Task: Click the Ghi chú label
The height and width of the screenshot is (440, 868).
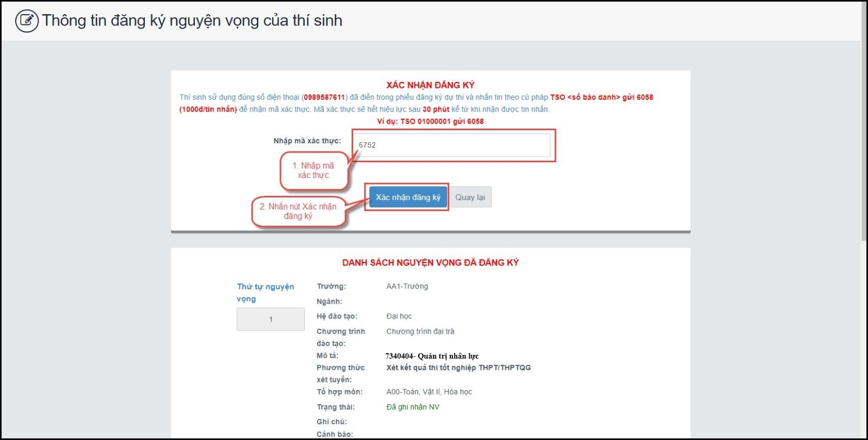Action: point(331,422)
